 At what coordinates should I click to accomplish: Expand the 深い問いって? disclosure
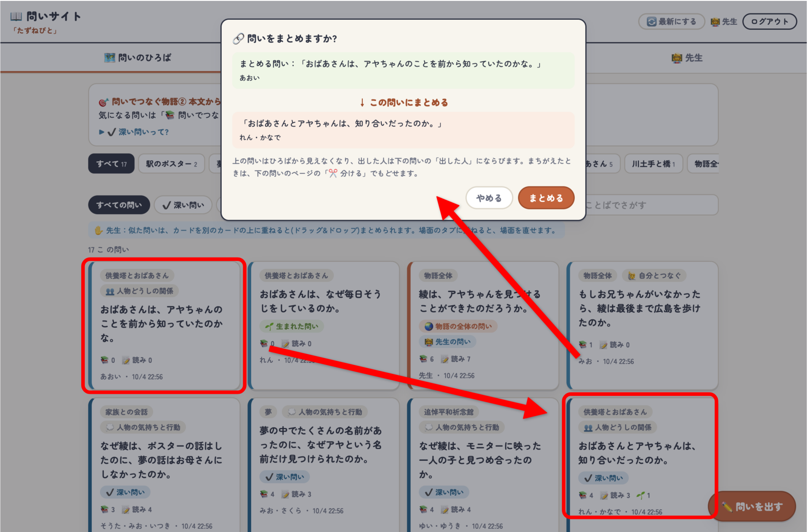click(x=134, y=132)
